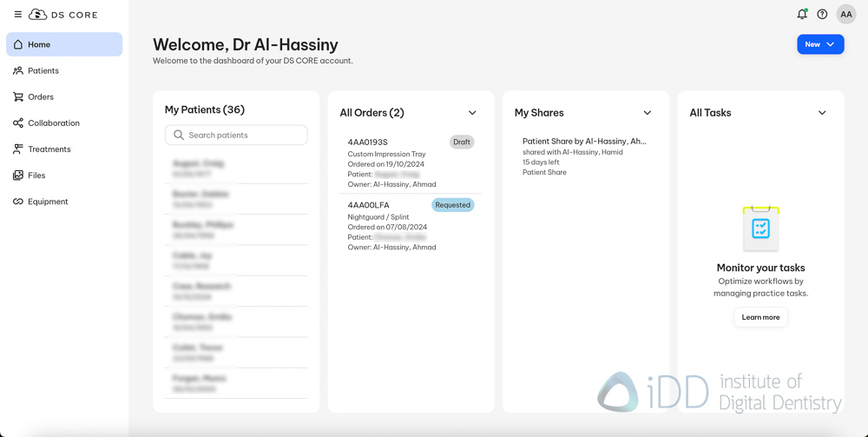
Task: Click the Collaboration share icon
Action: (18, 122)
